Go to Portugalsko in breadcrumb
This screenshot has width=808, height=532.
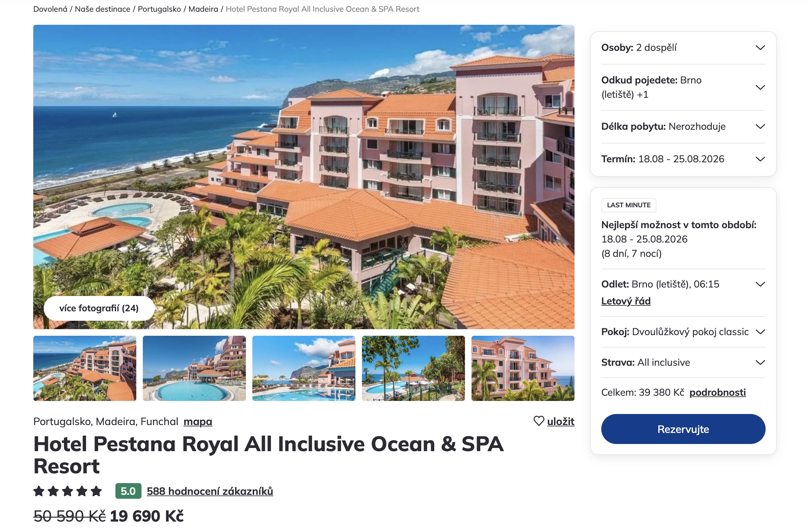tap(159, 9)
